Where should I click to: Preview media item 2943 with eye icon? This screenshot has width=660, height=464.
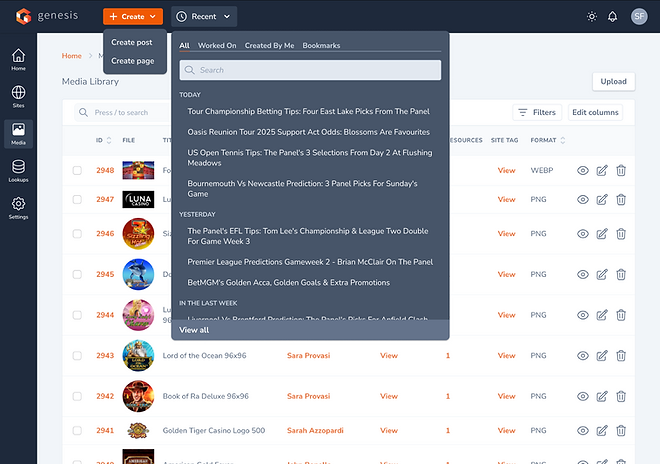click(583, 356)
